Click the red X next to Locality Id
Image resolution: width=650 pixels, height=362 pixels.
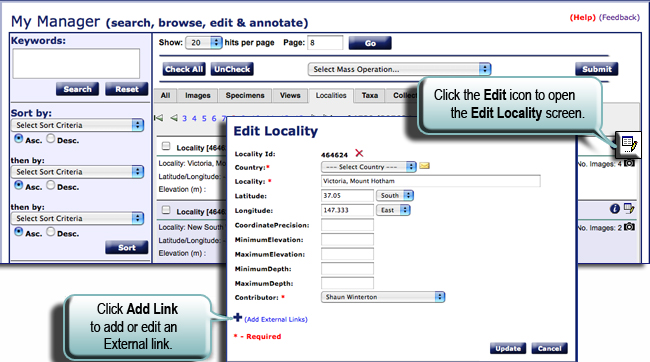pos(359,153)
